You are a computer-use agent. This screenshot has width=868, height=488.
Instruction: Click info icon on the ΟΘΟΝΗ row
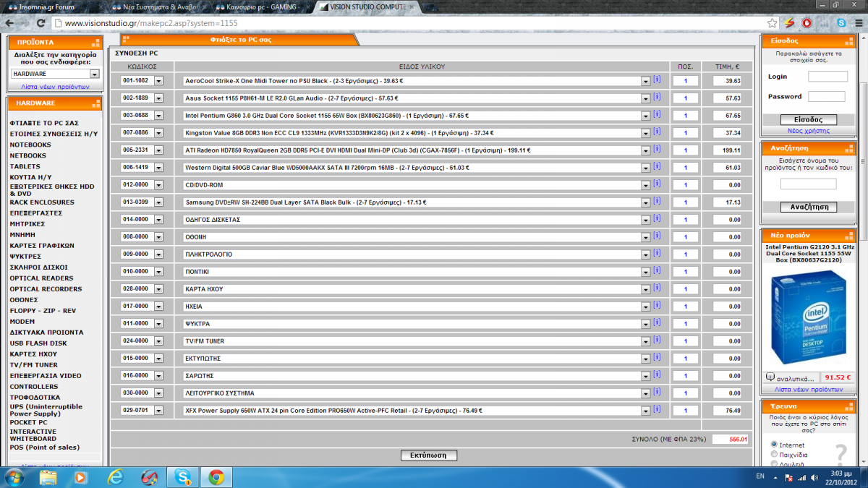pos(657,236)
